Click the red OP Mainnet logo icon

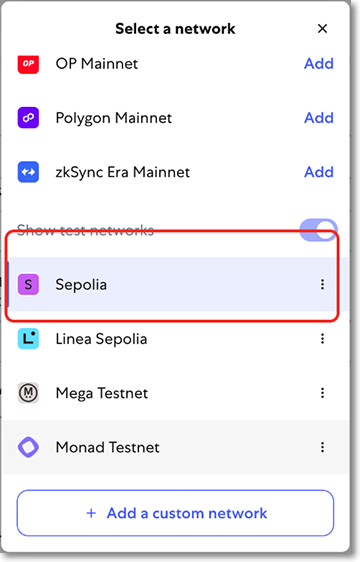point(28,64)
